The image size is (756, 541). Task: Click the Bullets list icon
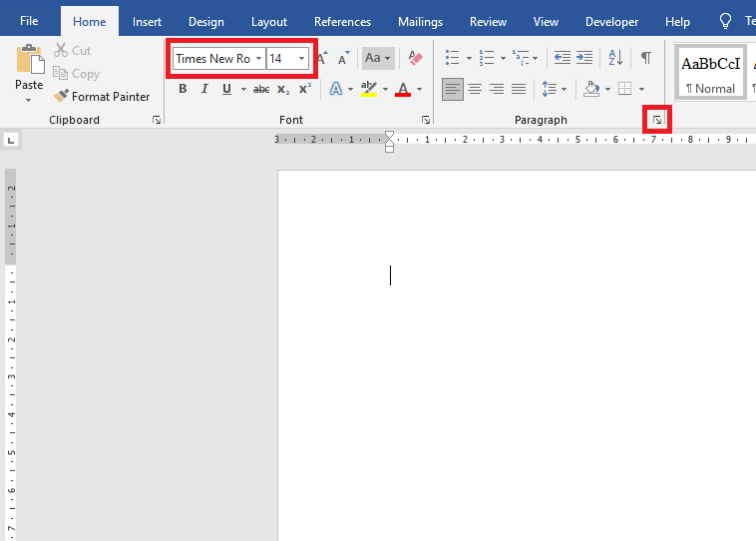(452, 58)
